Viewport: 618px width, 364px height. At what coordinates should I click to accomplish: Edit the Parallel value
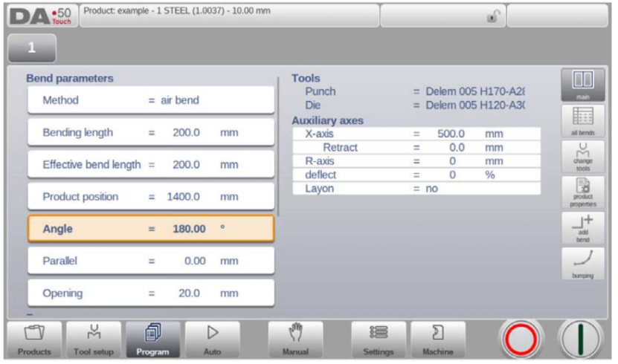(x=151, y=261)
